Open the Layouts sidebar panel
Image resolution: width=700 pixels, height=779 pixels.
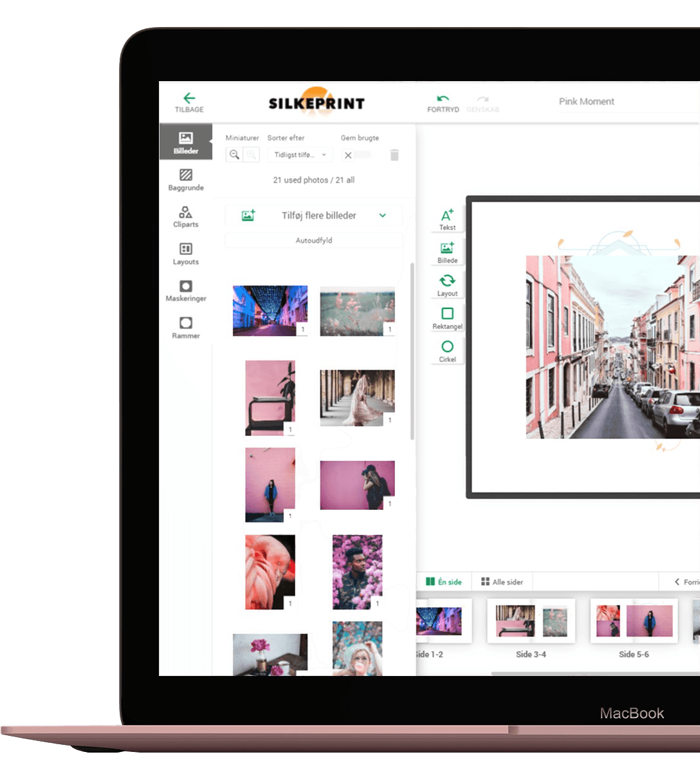tap(186, 254)
